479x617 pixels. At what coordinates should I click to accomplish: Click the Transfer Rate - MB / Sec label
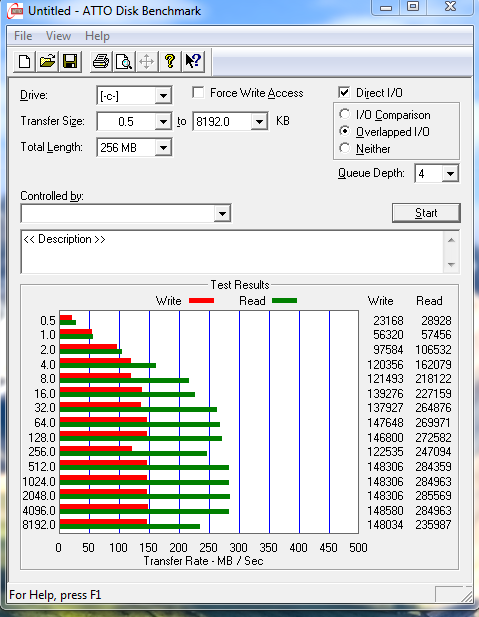tap(203, 561)
